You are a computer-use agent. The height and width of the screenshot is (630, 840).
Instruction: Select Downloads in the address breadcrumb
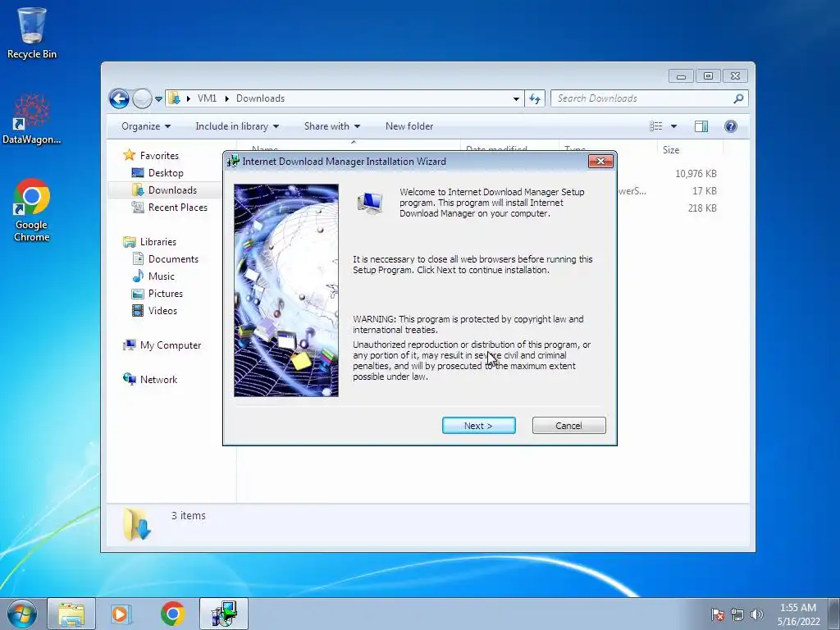pos(260,98)
